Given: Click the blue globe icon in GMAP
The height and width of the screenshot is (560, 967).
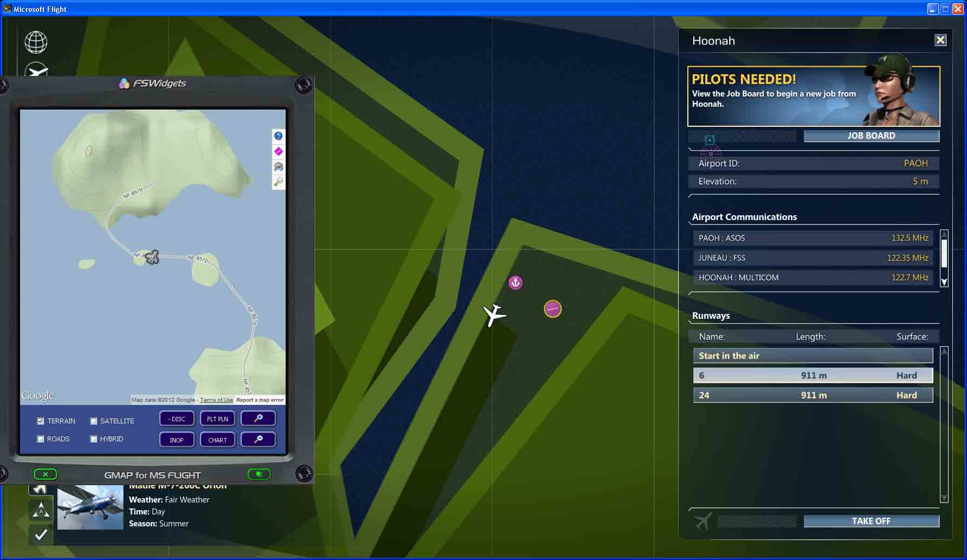Looking at the screenshot, I should 278,136.
